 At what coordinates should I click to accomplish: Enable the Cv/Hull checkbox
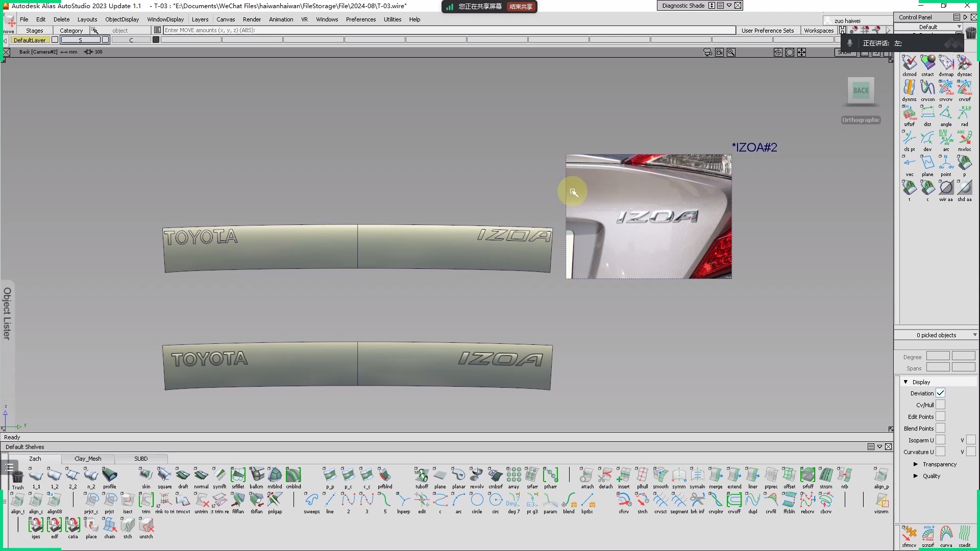click(940, 405)
